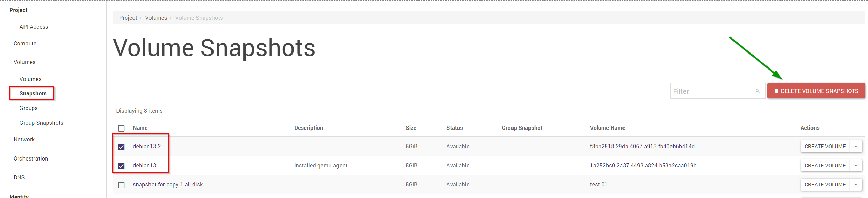Uncheck the debian13 snapshot checkbox
868x198 pixels.
pos(121,166)
